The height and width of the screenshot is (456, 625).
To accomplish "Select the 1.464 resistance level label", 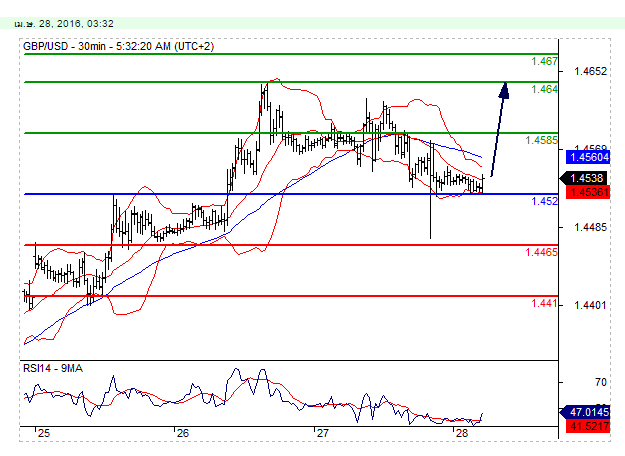I will tap(544, 89).
